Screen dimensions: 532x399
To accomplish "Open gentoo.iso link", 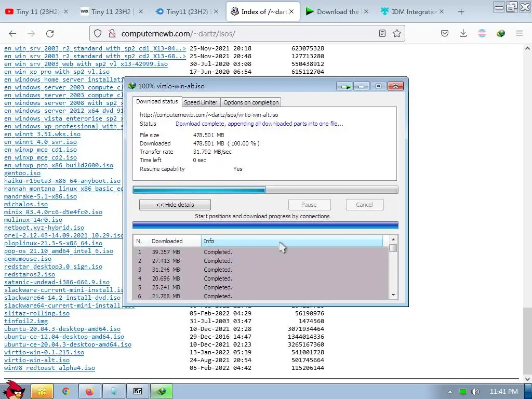I will tap(22, 173).
